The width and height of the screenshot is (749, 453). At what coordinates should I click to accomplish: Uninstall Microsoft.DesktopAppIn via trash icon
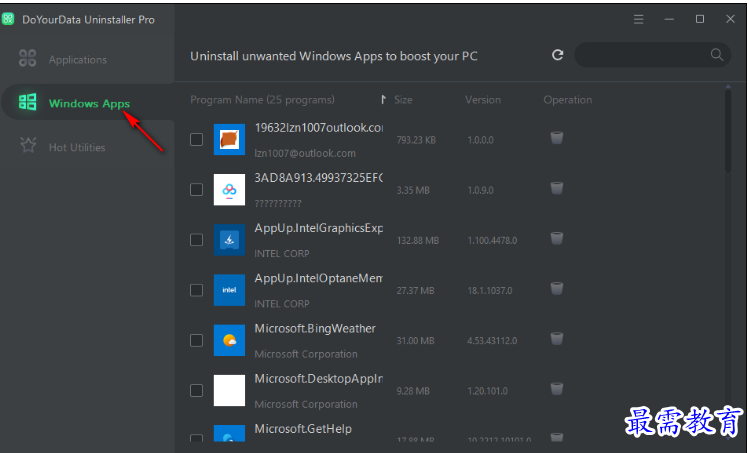coord(556,389)
